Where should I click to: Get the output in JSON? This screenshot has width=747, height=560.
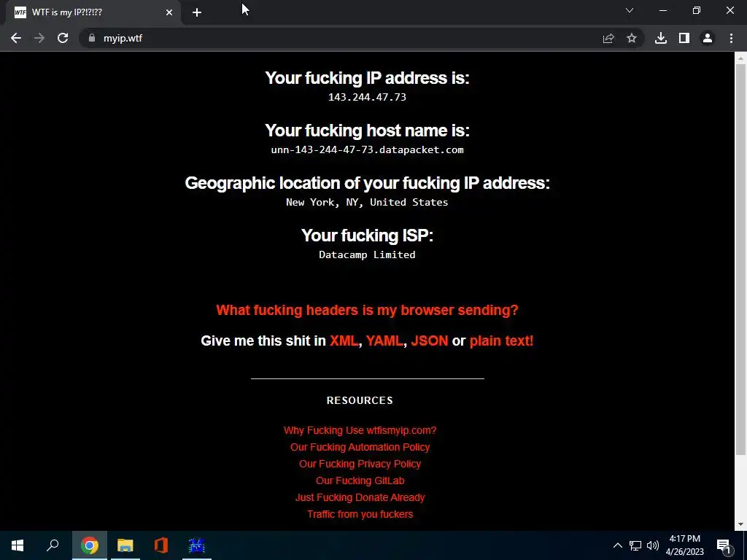click(x=429, y=341)
